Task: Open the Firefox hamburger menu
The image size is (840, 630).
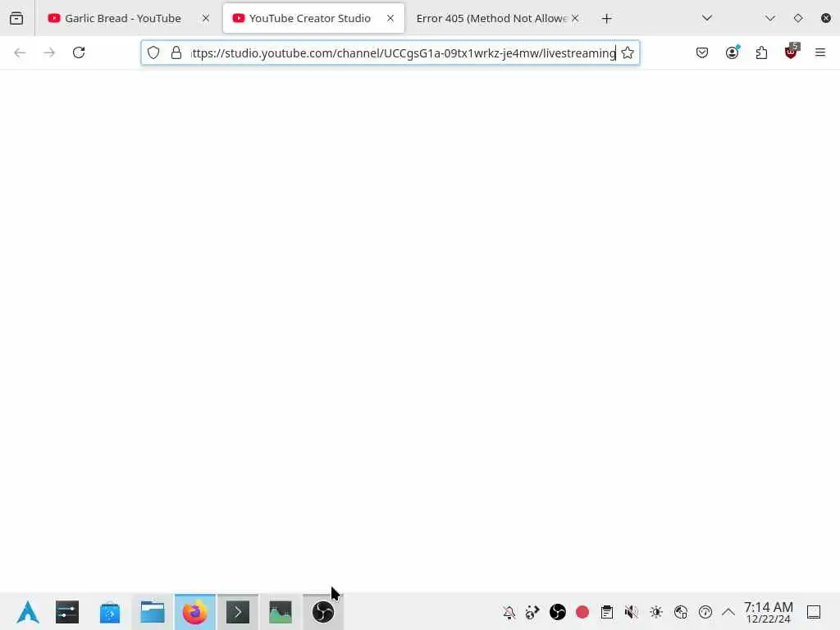Action: [820, 52]
